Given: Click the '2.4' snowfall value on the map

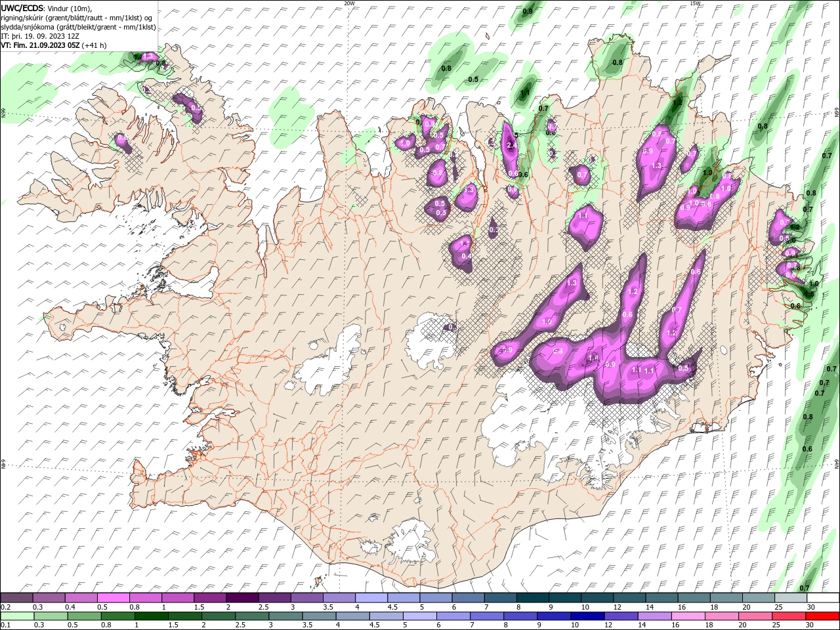Looking at the screenshot, I should point(512,146).
